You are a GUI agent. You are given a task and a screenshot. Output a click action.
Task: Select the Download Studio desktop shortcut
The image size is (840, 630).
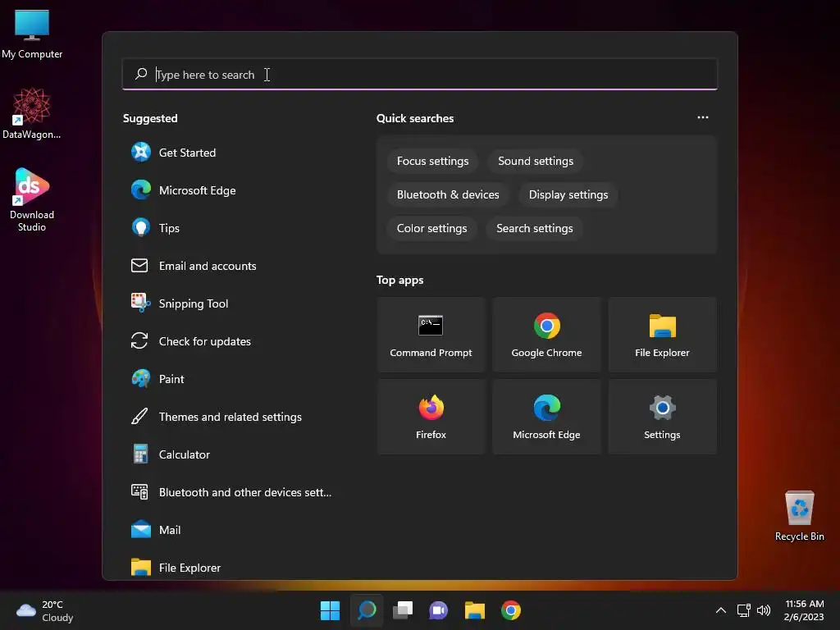(x=32, y=199)
